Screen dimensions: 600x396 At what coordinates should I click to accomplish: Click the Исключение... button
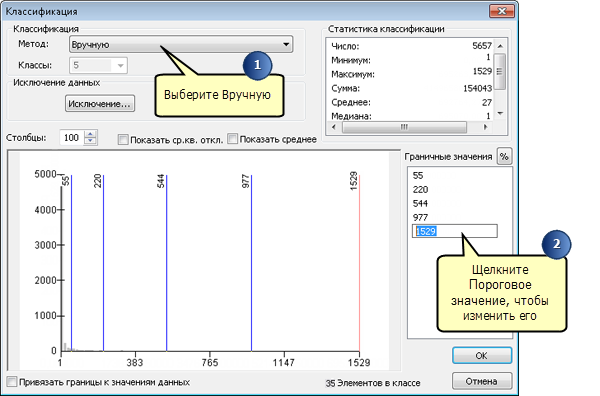[x=100, y=104]
